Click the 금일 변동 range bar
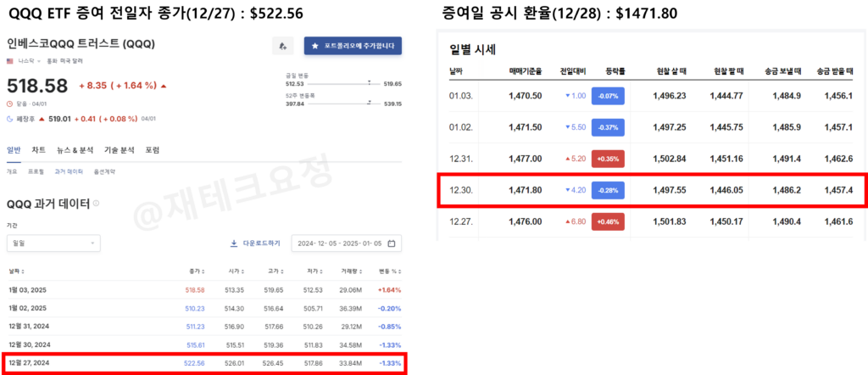The image size is (868, 375). tap(343, 84)
